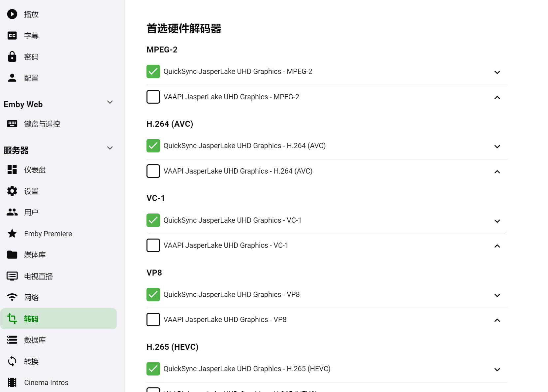This screenshot has height=392, width=548.
Task: Go to 设置 server settings
Action: point(31,191)
